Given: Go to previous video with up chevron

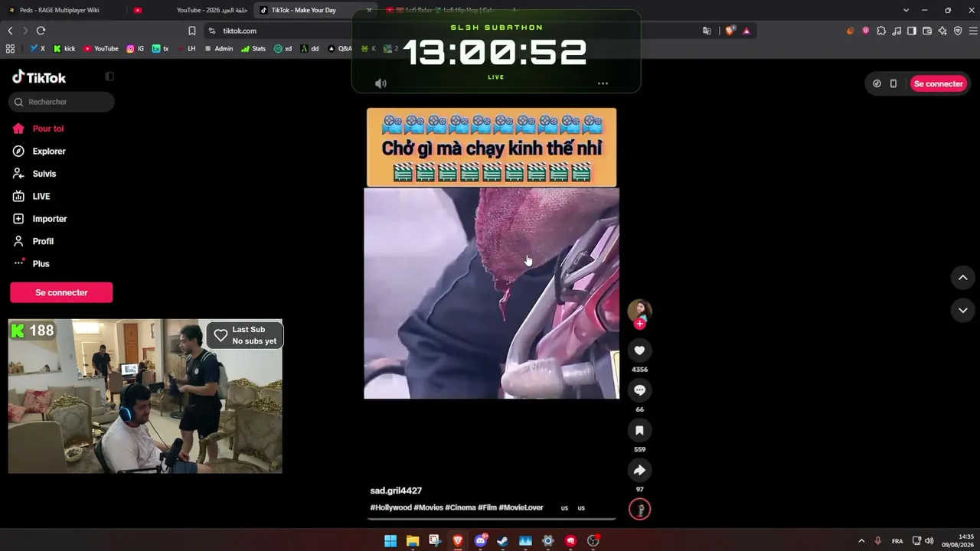Looking at the screenshot, I should (962, 277).
